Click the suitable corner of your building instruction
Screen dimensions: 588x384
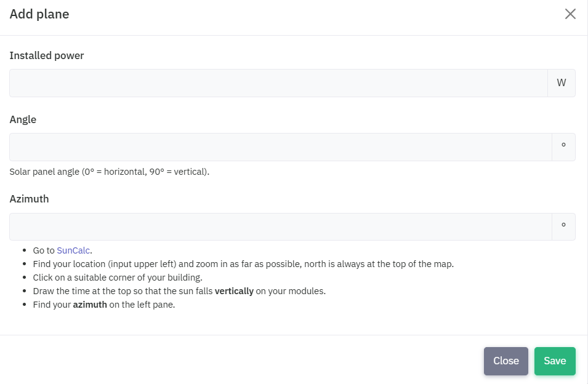(x=118, y=277)
